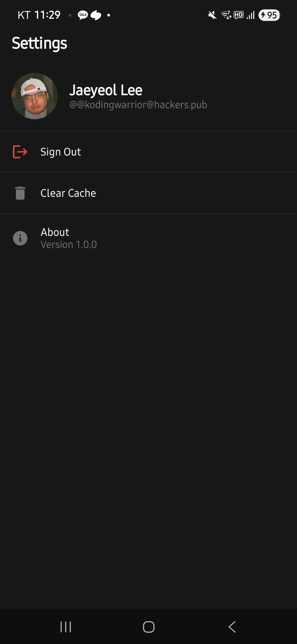
Task: Tap the Jaeyeol Lee display name
Action: click(x=106, y=90)
